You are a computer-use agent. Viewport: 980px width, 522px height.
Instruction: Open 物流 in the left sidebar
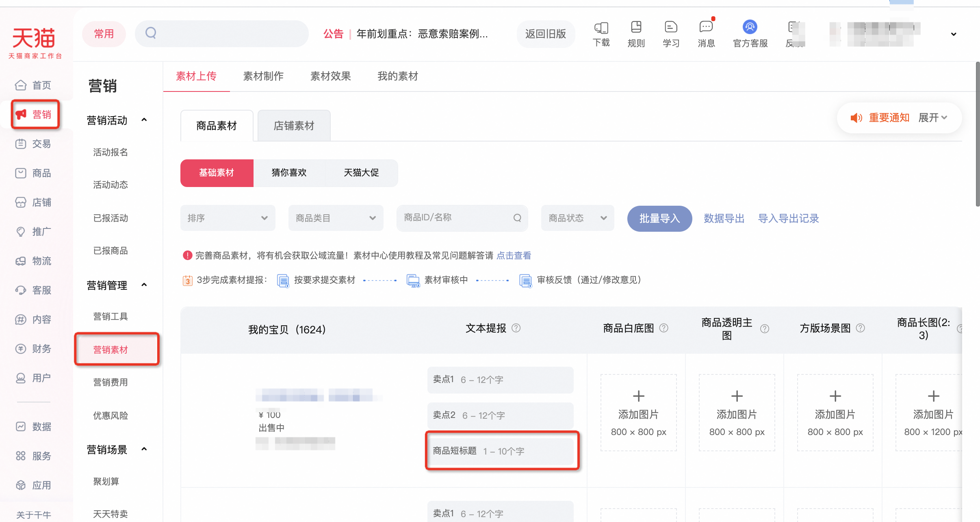[33, 261]
